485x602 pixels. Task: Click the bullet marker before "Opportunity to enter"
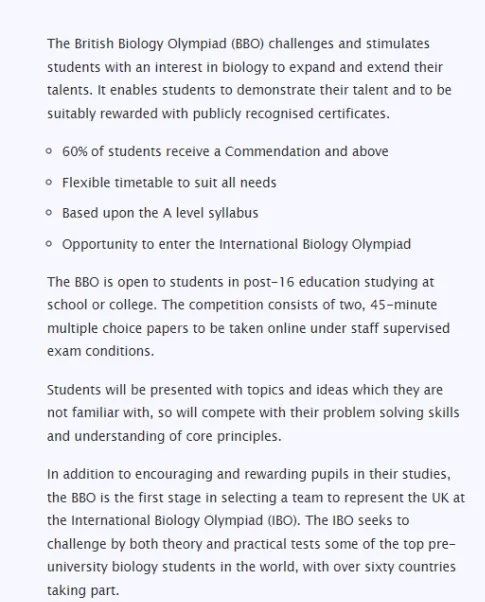[x=49, y=243]
